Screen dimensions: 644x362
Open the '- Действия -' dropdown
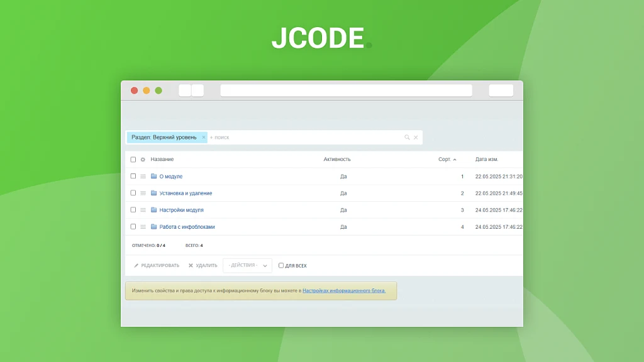(x=247, y=266)
